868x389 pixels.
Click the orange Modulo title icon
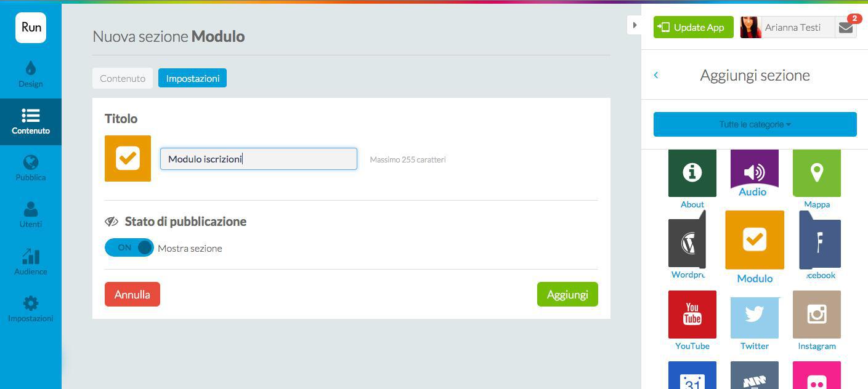pyautogui.click(x=128, y=158)
